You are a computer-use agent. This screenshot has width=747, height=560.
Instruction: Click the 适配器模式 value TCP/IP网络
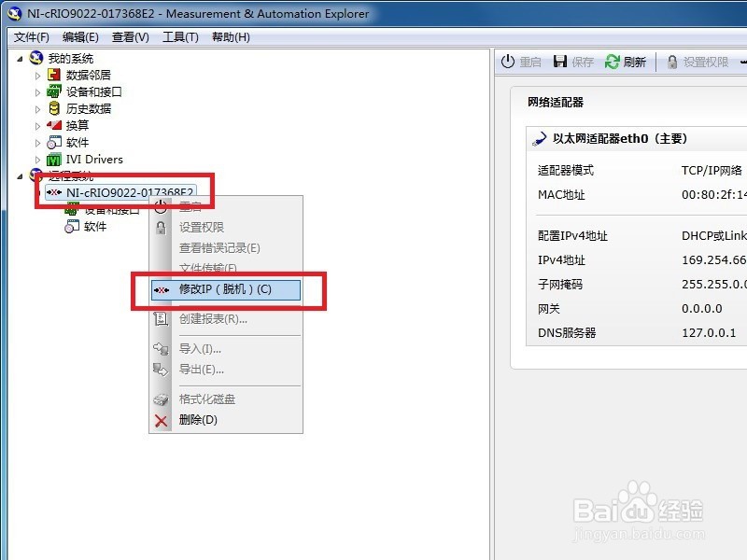pos(712,171)
